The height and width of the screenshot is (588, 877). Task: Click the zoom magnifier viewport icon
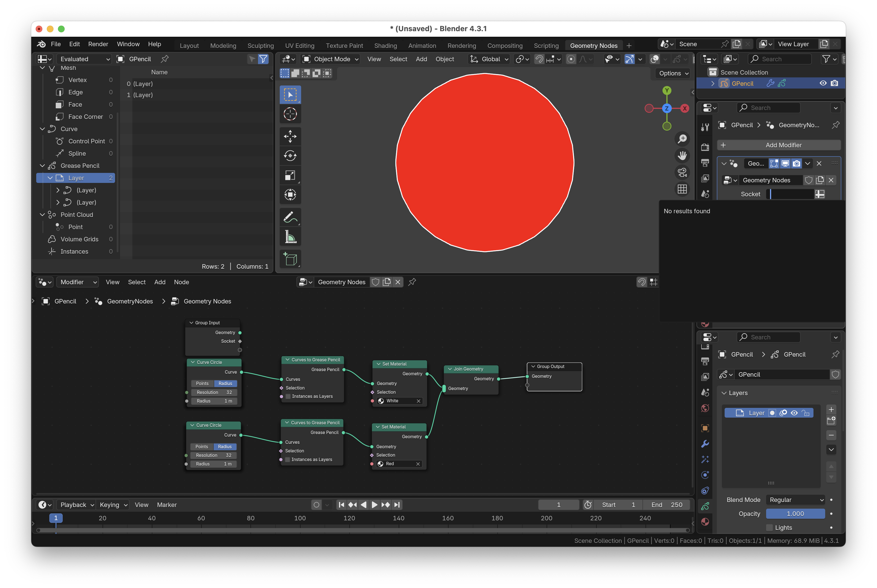pyautogui.click(x=682, y=139)
